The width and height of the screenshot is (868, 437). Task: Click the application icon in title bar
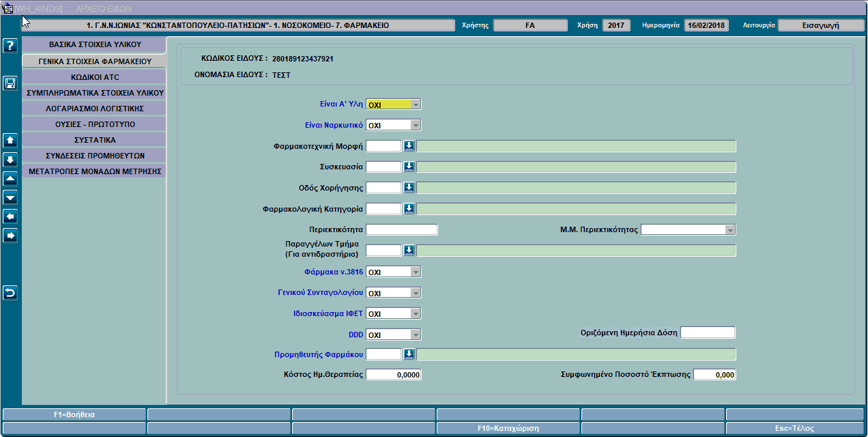click(x=8, y=8)
